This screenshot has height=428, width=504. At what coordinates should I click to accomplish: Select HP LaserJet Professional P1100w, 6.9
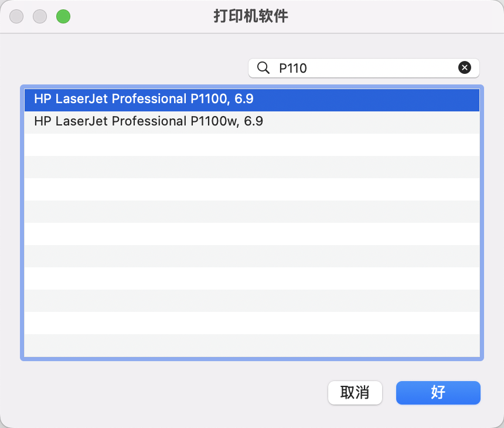252,122
